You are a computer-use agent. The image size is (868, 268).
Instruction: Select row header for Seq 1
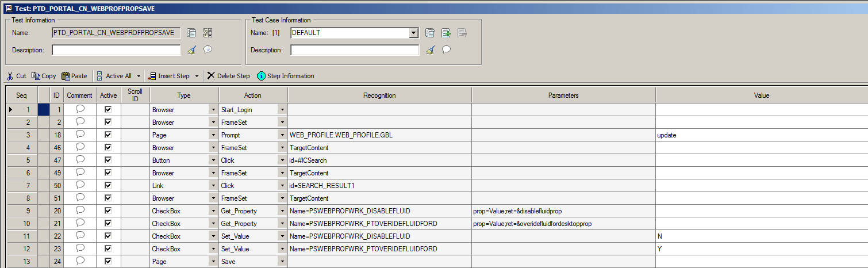point(21,109)
